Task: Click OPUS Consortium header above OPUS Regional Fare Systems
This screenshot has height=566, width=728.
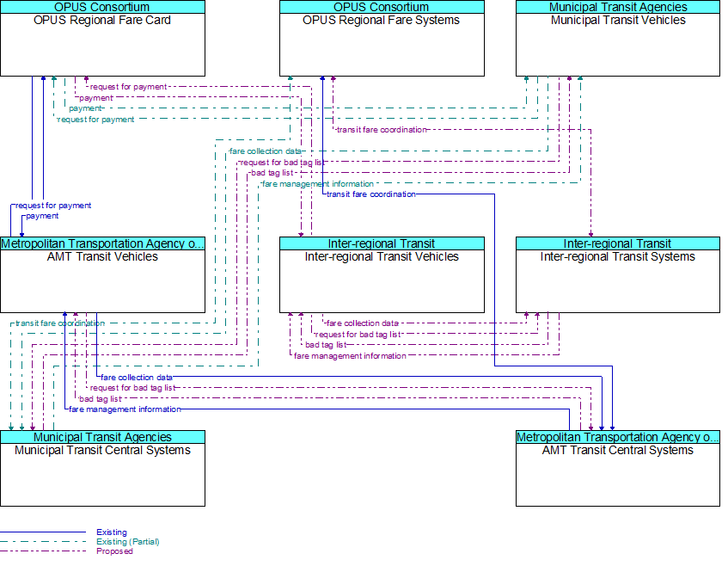Action: [382, 7]
